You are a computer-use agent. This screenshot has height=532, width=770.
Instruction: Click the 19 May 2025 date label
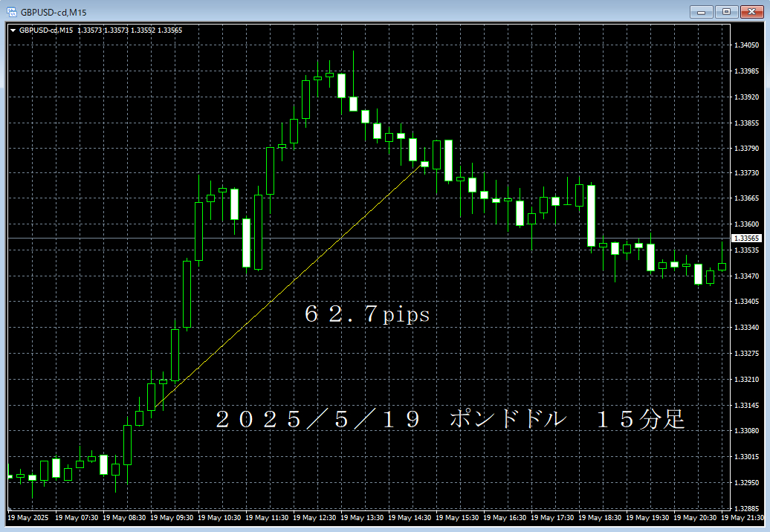click(27, 517)
